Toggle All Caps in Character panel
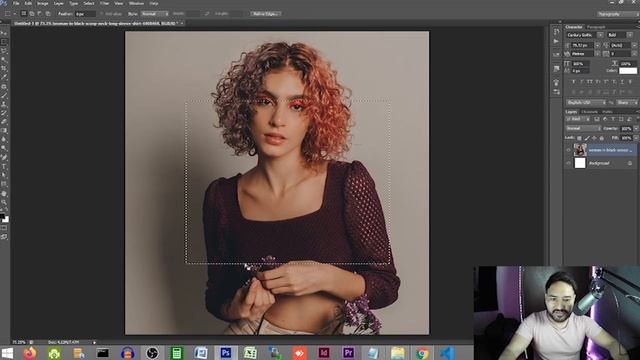 click(x=590, y=82)
